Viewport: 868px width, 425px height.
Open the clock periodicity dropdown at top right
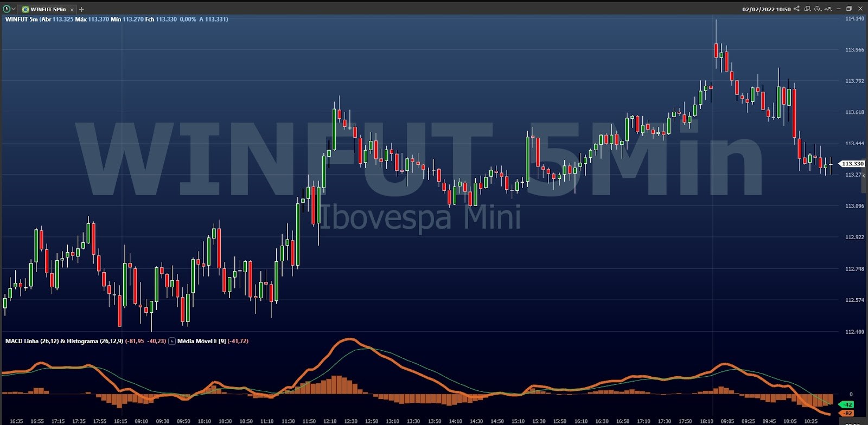coord(818,9)
